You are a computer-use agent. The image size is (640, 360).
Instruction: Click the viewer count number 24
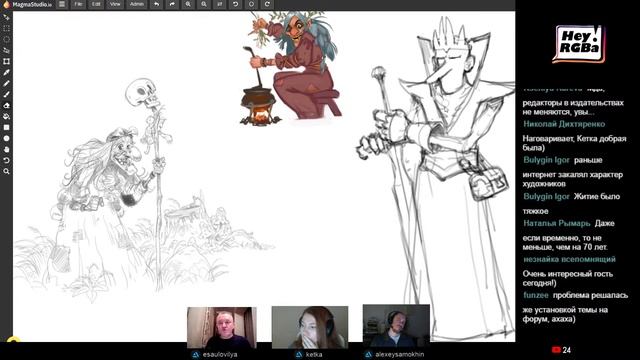(x=567, y=350)
